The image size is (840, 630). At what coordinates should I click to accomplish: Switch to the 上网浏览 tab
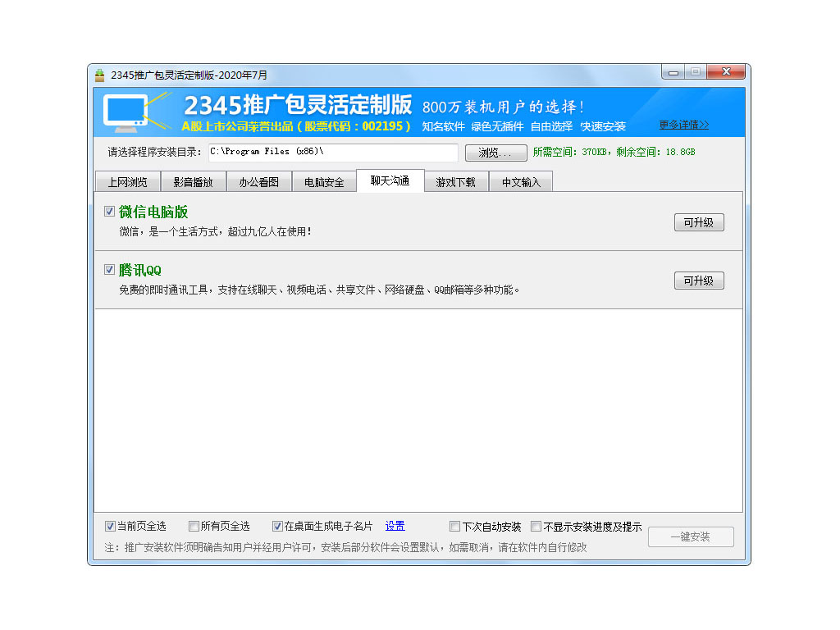(x=127, y=182)
